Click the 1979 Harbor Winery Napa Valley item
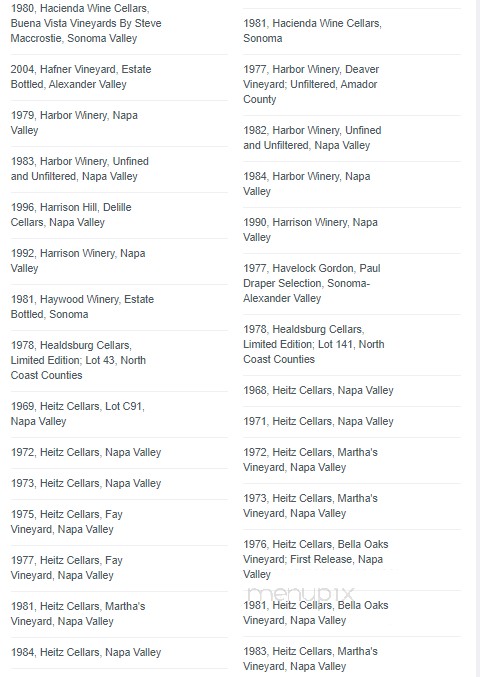This screenshot has width=480, height=677. pyautogui.click(x=74, y=123)
